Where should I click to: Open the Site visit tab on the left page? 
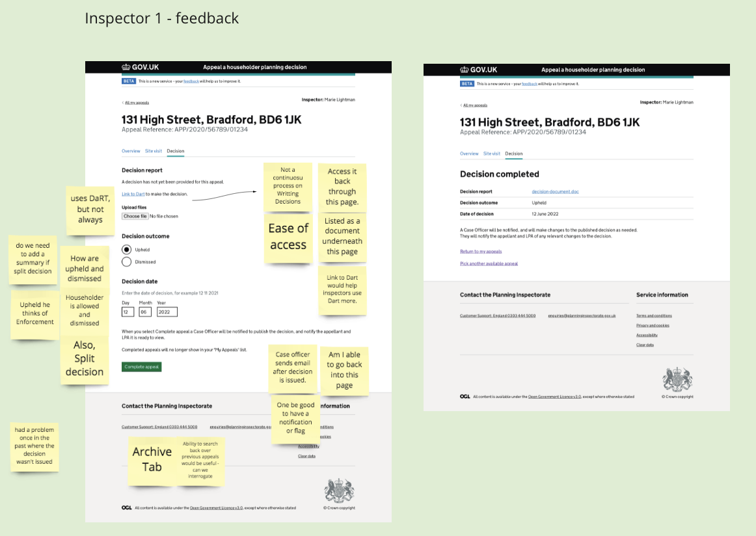[154, 151]
